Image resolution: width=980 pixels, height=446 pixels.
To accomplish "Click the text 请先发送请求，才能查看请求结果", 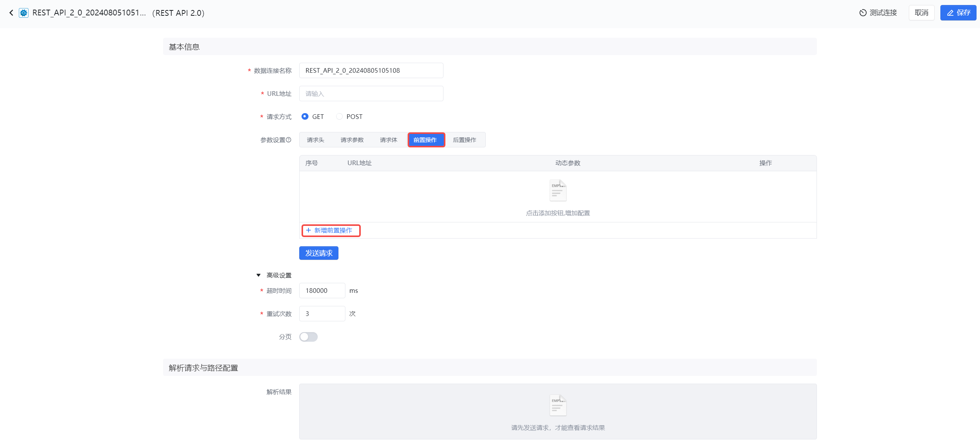I will [x=558, y=428].
